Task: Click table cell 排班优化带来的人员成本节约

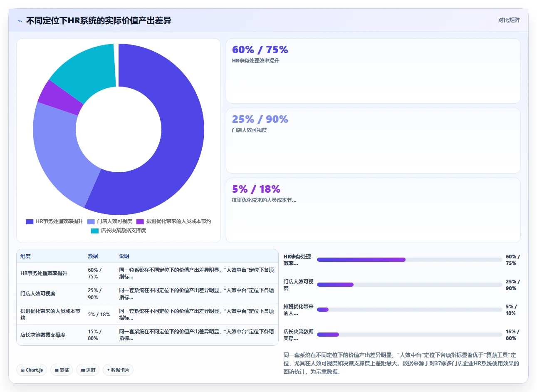Action: point(50,314)
